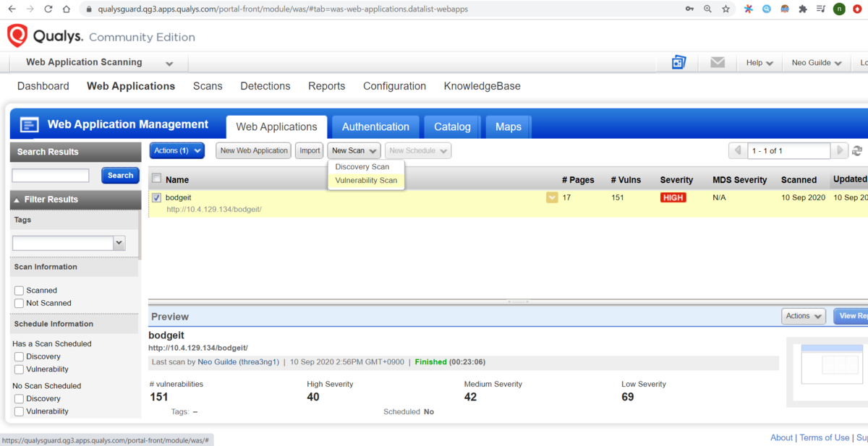This screenshot has width=868, height=446.
Task: Open the messages envelope icon
Action: pos(718,63)
